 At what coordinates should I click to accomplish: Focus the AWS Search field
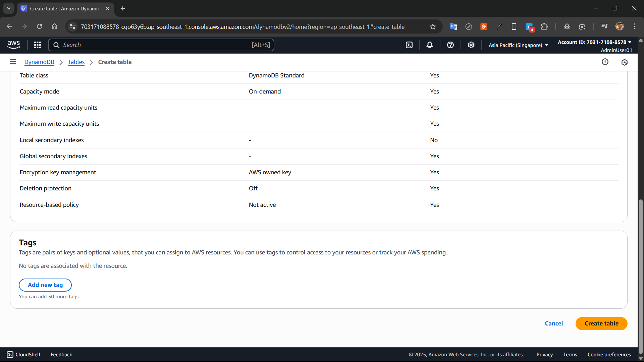tap(161, 45)
